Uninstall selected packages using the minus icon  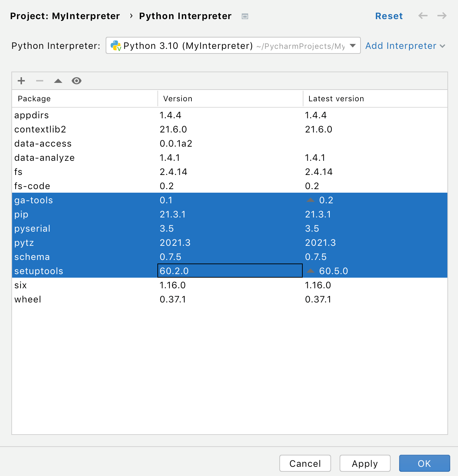tap(39, 81)
